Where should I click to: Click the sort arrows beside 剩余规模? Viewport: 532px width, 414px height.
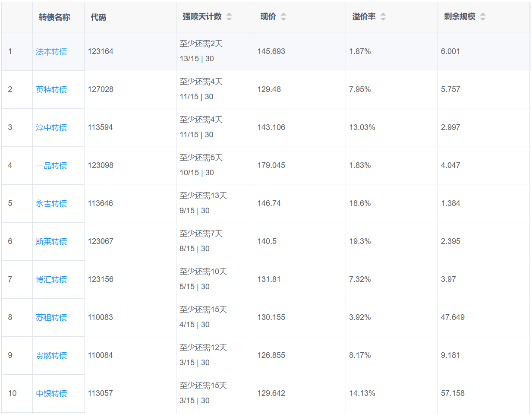(x=483, y=17)
